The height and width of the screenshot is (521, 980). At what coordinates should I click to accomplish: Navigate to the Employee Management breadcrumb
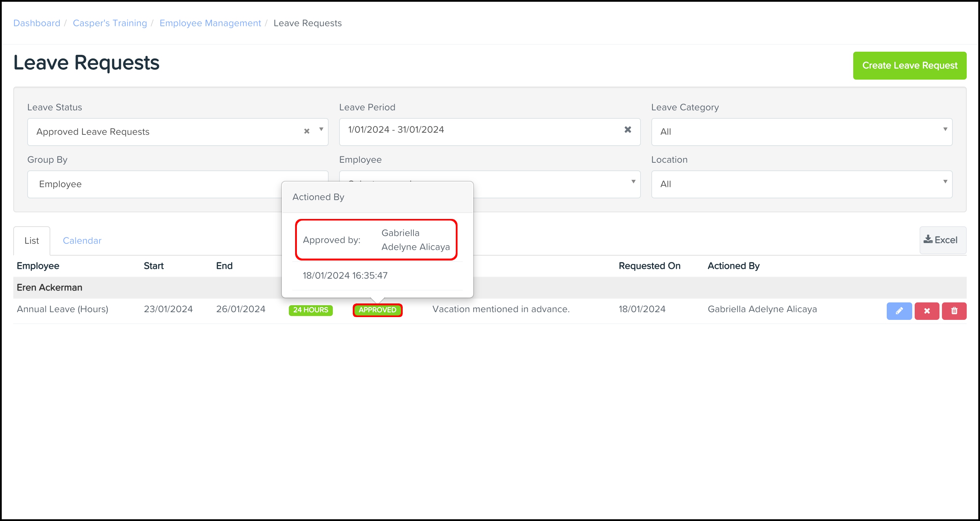(210, 23)
